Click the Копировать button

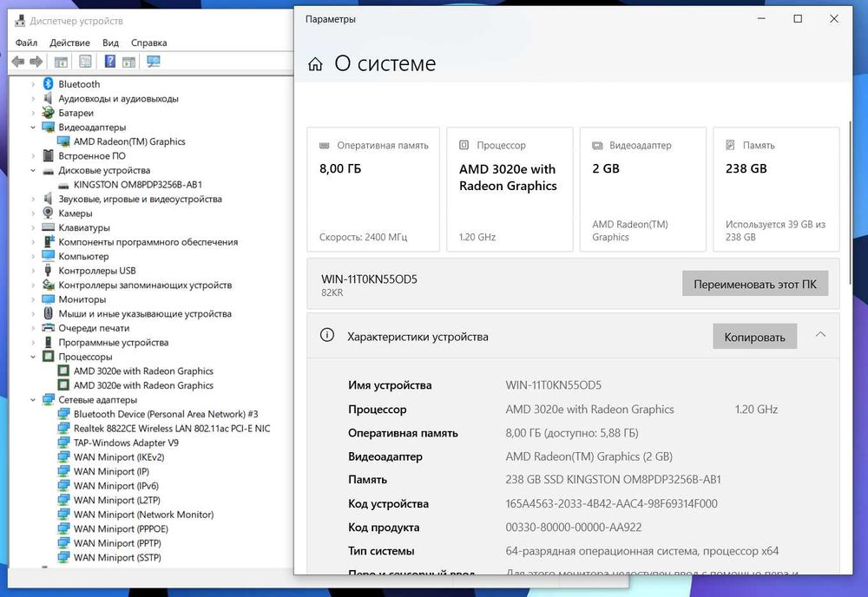pyautogui.click(x=754, y=337)
